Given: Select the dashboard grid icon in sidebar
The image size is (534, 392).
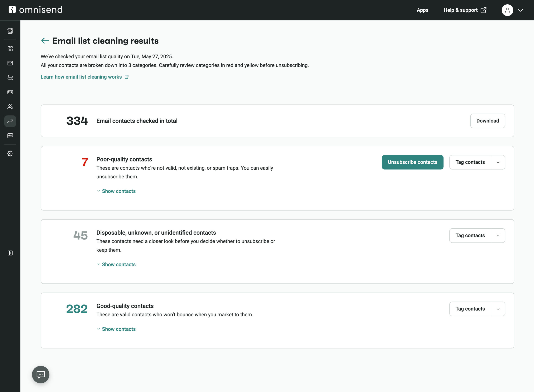Looking at the screenshot, I should 10,48.
